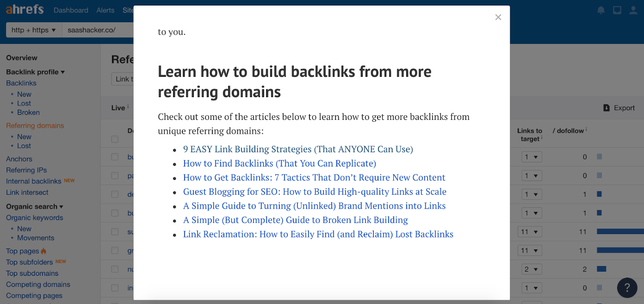
Task: Click the screen icon beside the bell
Action: point(617,10)
